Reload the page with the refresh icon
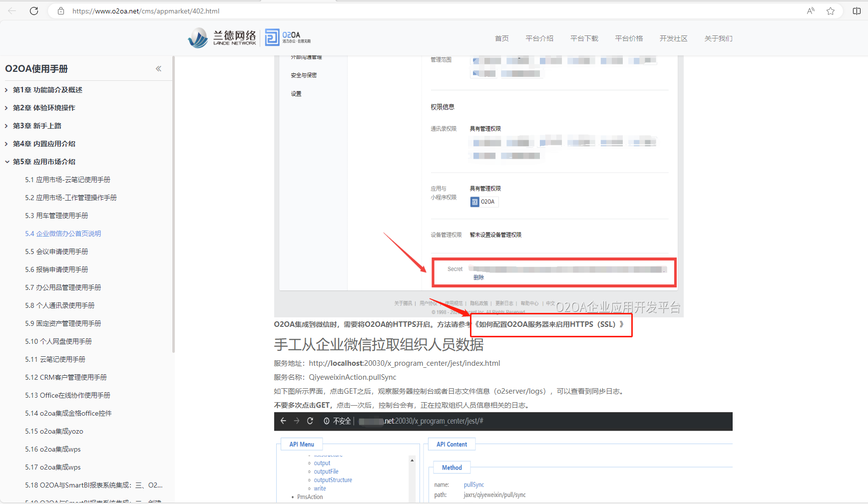The width and height of the screenshot is (868, 504). point(34,11)
